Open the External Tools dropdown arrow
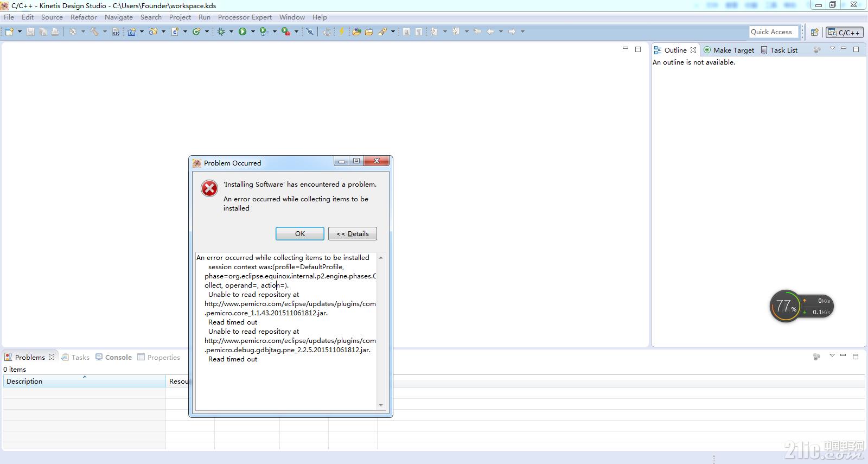 [296, 31]
